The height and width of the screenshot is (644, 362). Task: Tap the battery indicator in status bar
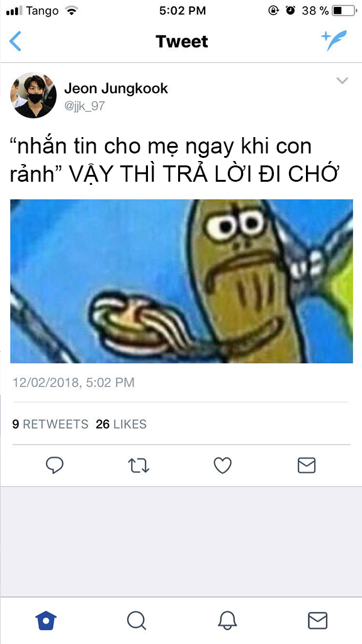point(344,11)
